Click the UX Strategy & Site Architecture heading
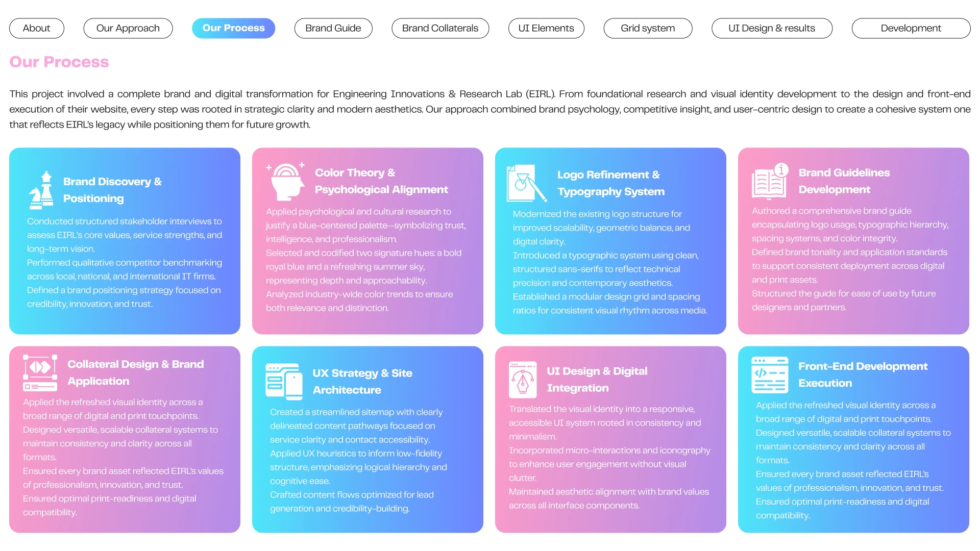The image size is (980, 551). (x=362, y=382)
